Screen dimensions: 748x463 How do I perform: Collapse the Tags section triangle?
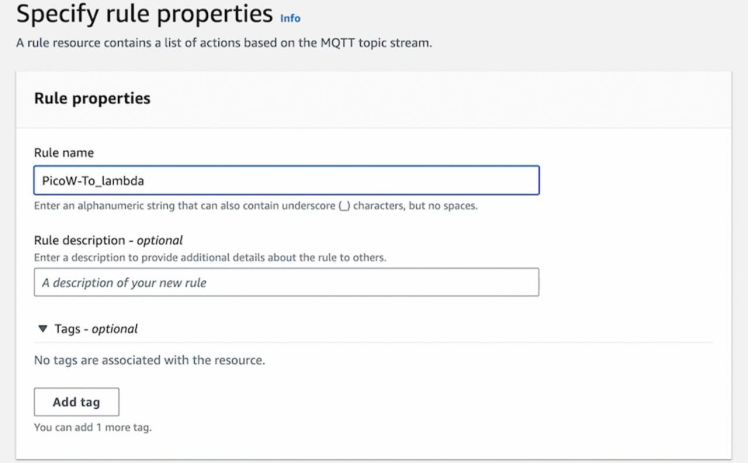(42, 329)
